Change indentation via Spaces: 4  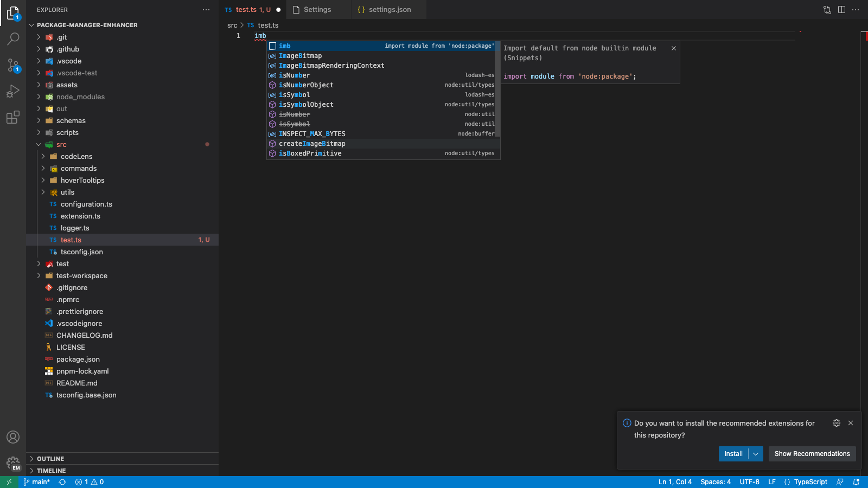(716, 482)
